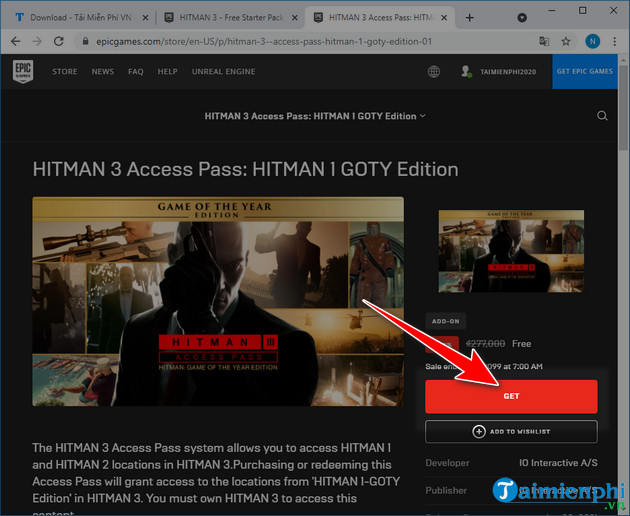630x516 pixels.
Task: Close the Download - Tải Miễn Phí VN tab
Action: pos(145,18)
